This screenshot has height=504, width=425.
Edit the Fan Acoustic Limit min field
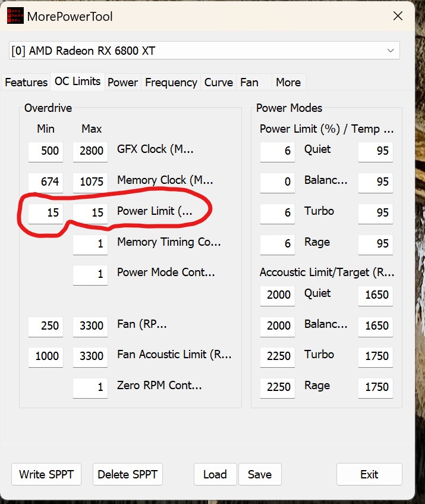click(x=46, y=356)
